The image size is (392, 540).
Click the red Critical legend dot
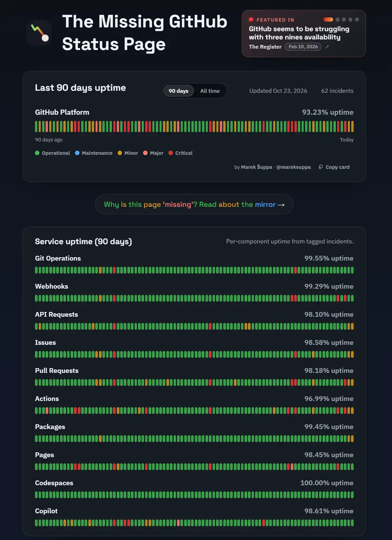171,153
